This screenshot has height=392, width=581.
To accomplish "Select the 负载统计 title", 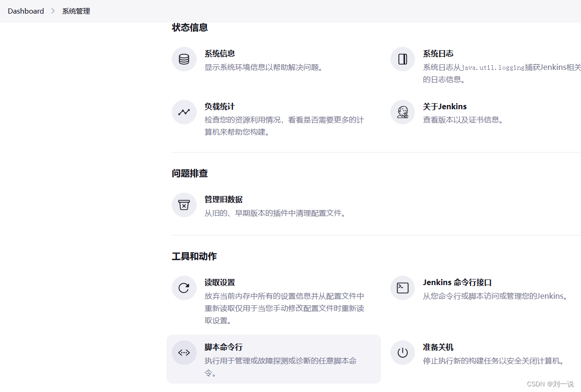I will coord(220,107).
